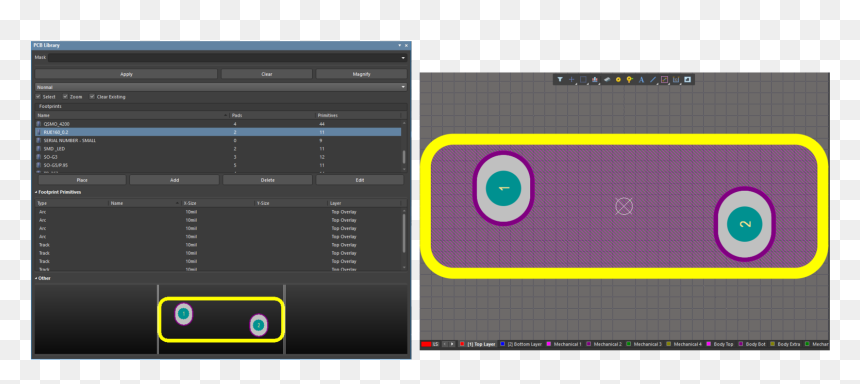Click the SMD_LED footprint icon
The height and width of the screenshot is (384, 860).
[38, 149]
